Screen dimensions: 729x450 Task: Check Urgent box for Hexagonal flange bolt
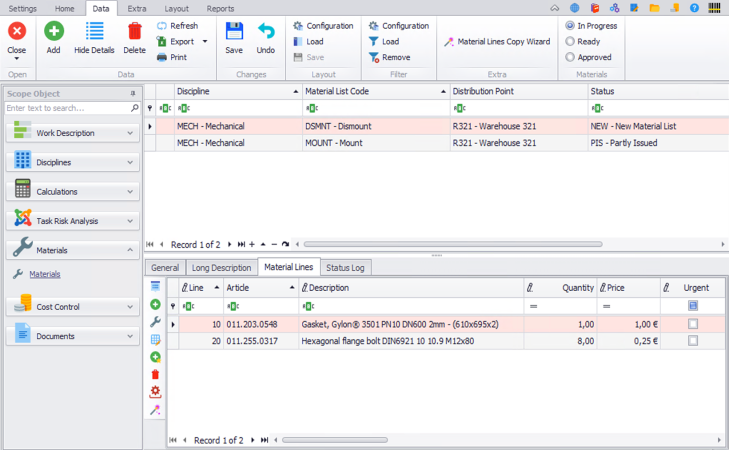click(693, 341)
